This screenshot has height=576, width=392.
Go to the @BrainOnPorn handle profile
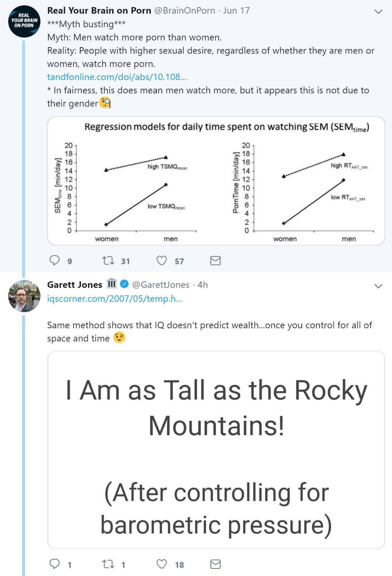(x=185, y=11)
